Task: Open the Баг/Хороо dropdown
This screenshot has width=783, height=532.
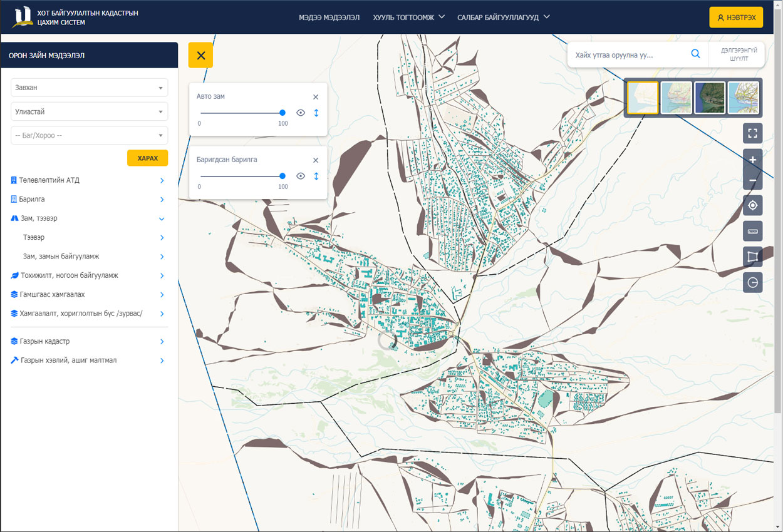Action: (90, 135)
